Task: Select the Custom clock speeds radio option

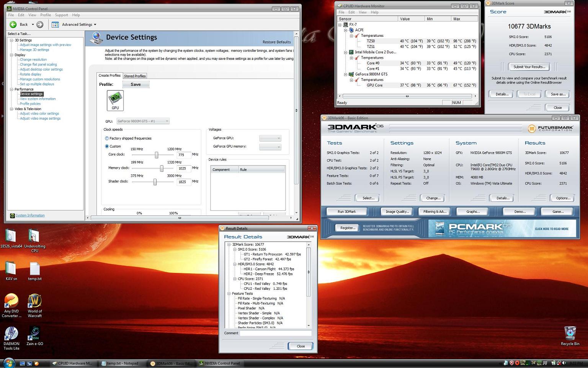Action: 107,146
